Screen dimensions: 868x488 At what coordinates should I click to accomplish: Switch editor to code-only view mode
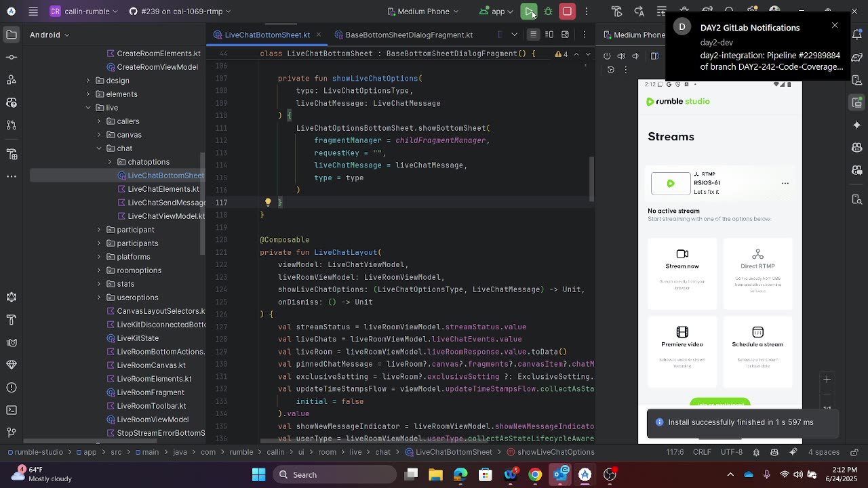tap(534, 35)
